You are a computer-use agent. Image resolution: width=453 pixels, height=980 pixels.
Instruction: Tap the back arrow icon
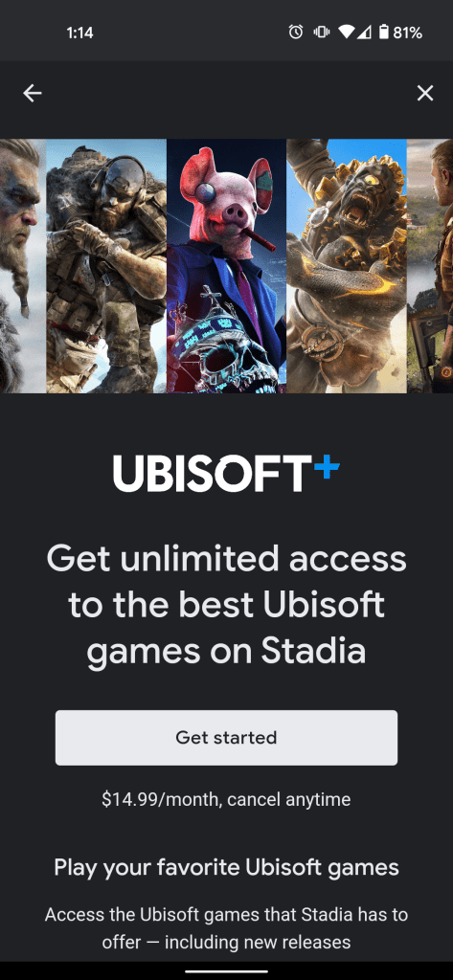(32, 94)
